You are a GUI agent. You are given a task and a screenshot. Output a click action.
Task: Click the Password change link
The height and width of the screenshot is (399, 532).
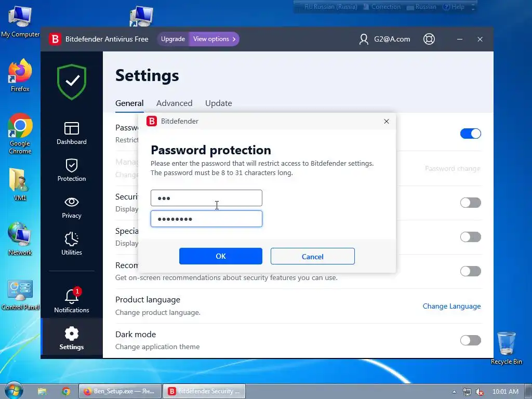click(453, 169)
